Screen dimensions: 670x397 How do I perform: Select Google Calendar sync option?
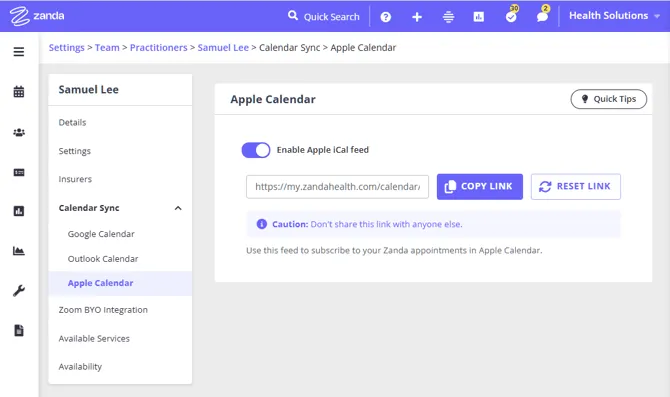[101, 234]
